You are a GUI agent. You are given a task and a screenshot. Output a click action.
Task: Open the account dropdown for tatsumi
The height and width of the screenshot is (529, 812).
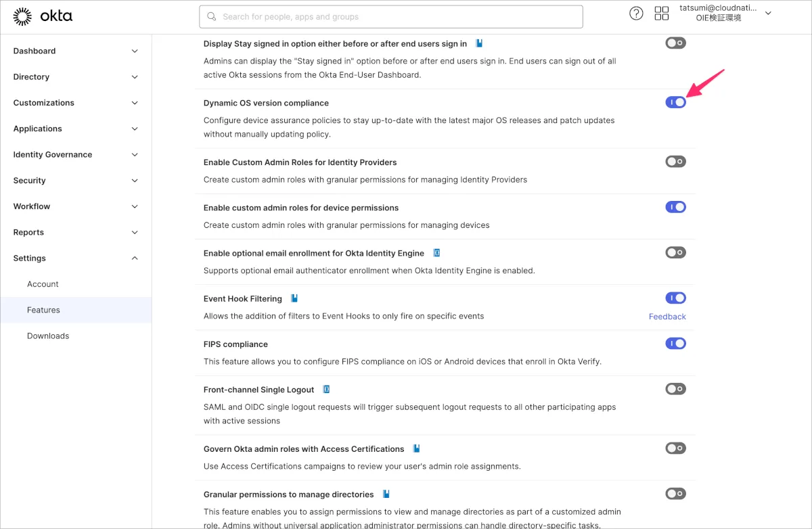(768, 14)
